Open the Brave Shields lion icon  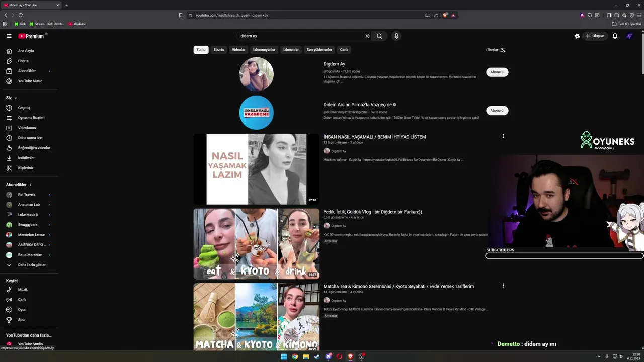[445, 15]
